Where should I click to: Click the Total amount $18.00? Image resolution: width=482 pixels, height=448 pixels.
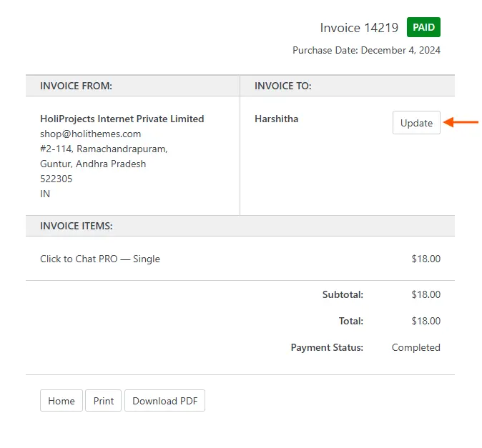426,321
